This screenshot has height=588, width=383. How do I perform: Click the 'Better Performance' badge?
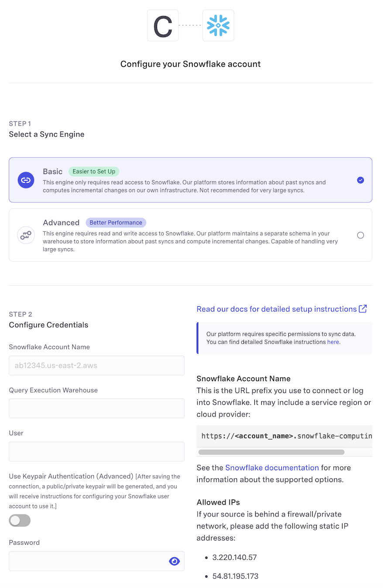click(x=116, y=222)
